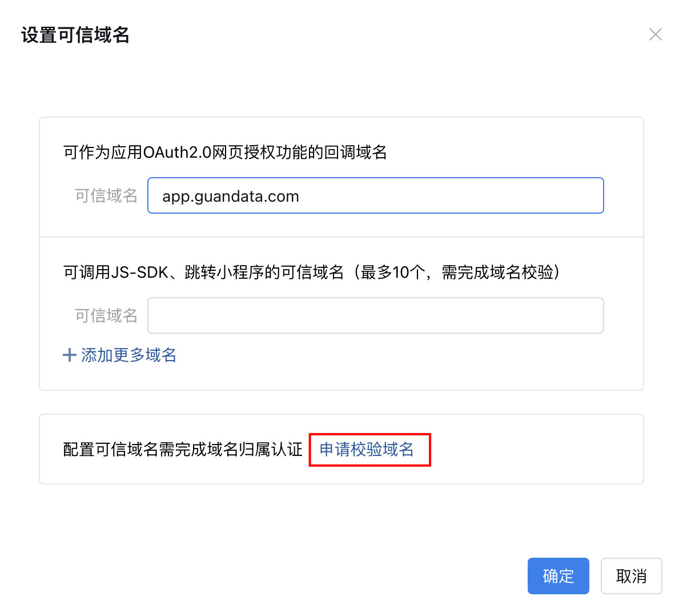This screenshot has height=616, width=683.
Task: Click the 可信域名 label beside the empty field
Action: click(x=106, y=315)
